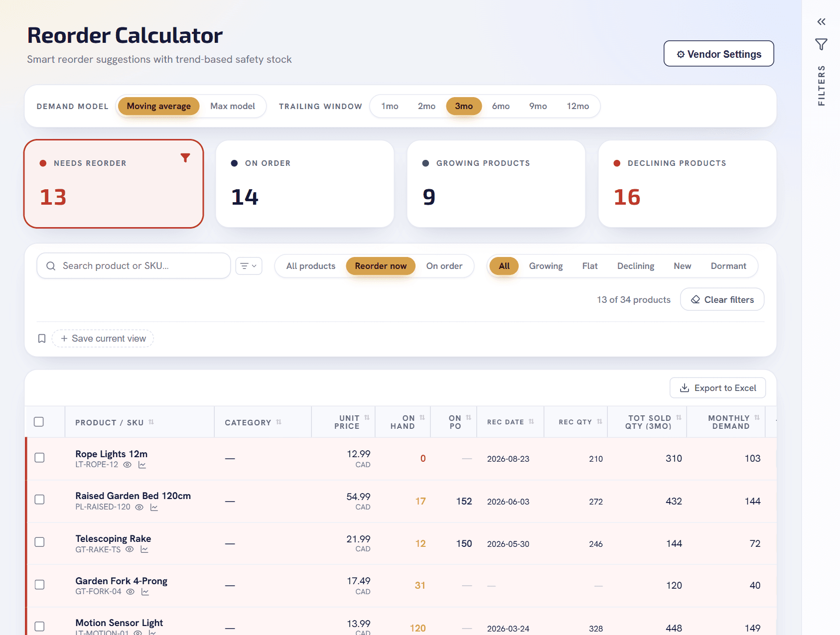The width and height of the screenshot is (840, 635).
Task: View Raised Garden Bed 120cm eye icon
Action: point(140,507)
